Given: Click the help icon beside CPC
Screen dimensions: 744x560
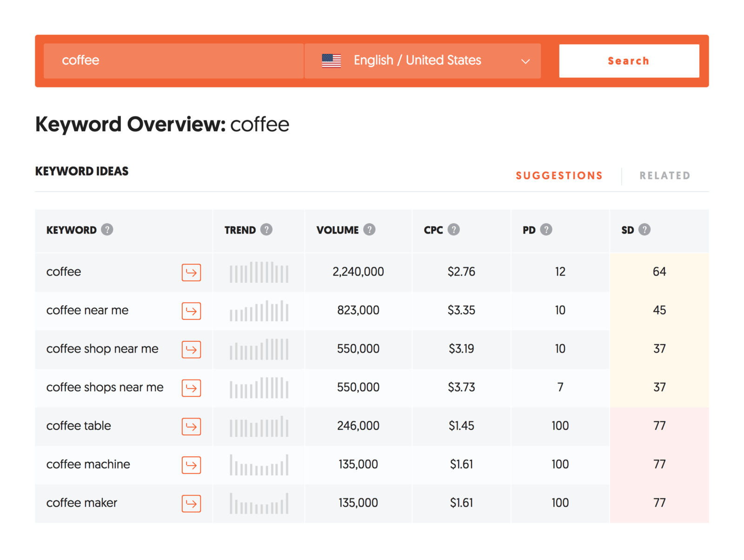Looking at the screenshot, I should coord(453,230).
